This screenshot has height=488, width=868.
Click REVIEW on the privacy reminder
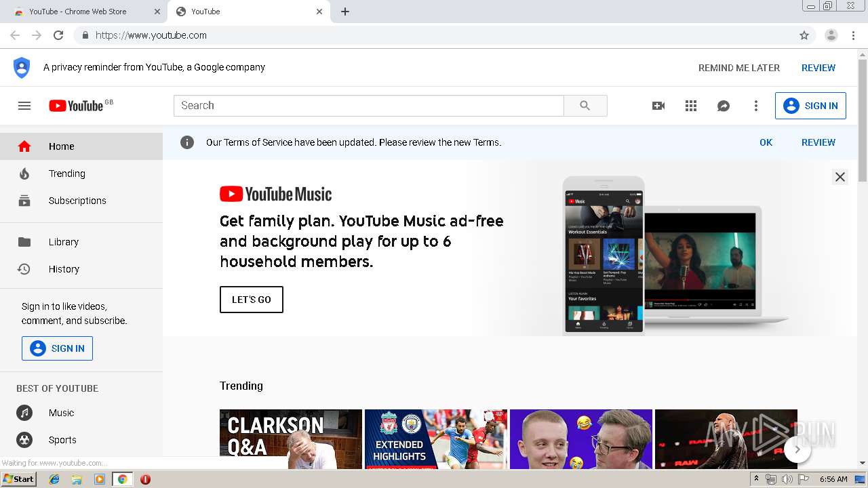click(x=818, y=68)
